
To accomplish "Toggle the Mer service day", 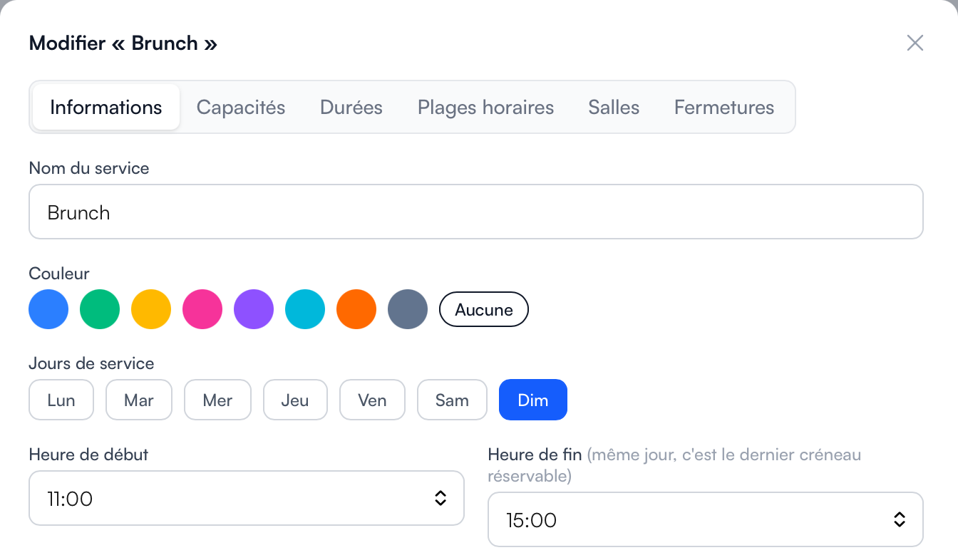I will 217,400.
